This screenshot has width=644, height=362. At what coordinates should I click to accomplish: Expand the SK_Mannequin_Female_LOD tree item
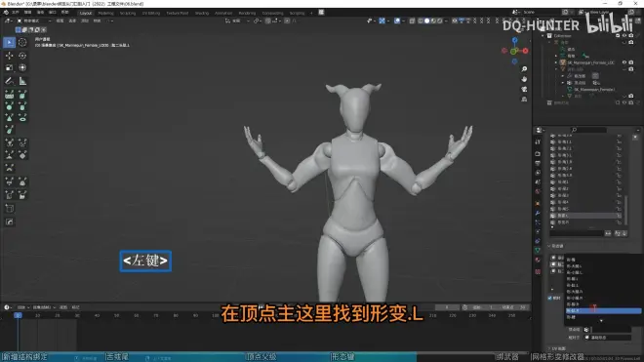point(556,62)
